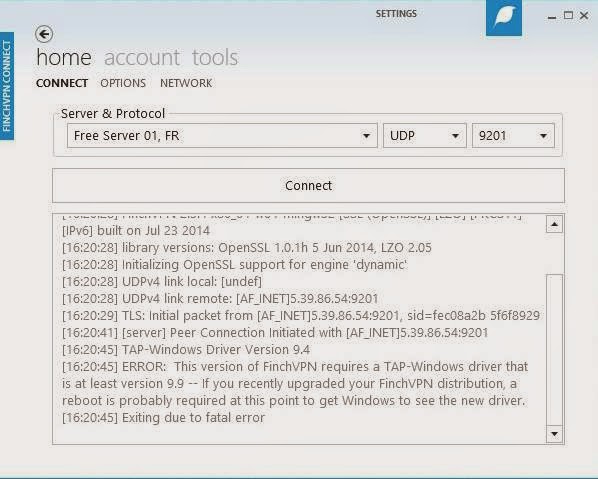This screenshot has height=479, width=598.
Task: Open the SETTINGS link at top
Action: tap(396, 14)
